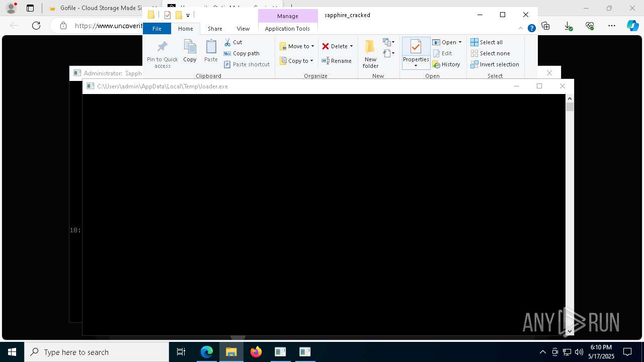Image resolution: width=644 pixels, height=362 pixels.
Task: Open Edge Copilot icon
Action: pyautogui.click(x=632, y=26)
